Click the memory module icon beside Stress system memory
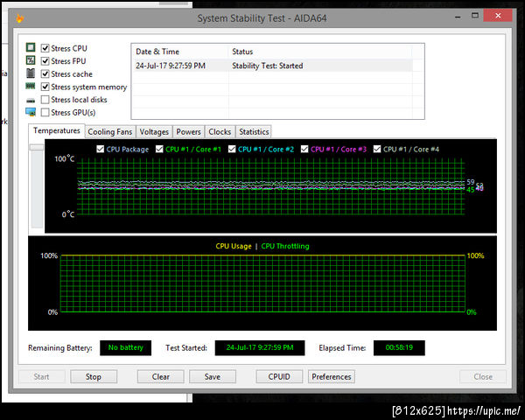The image size is (525, 420). point(31,86)
